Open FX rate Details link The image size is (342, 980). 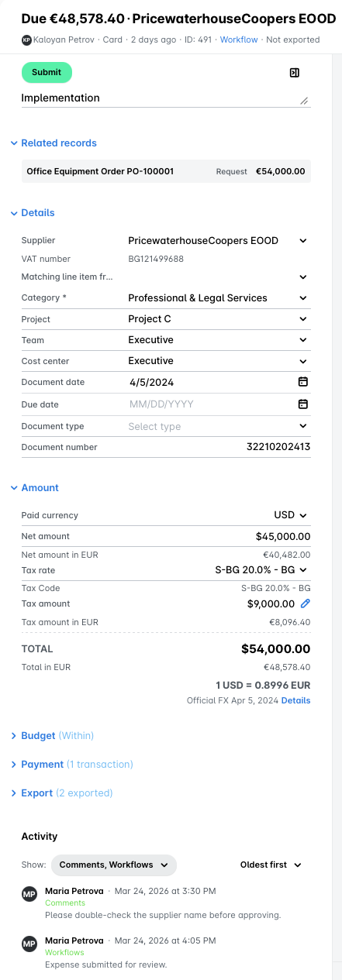click(295, 700)
